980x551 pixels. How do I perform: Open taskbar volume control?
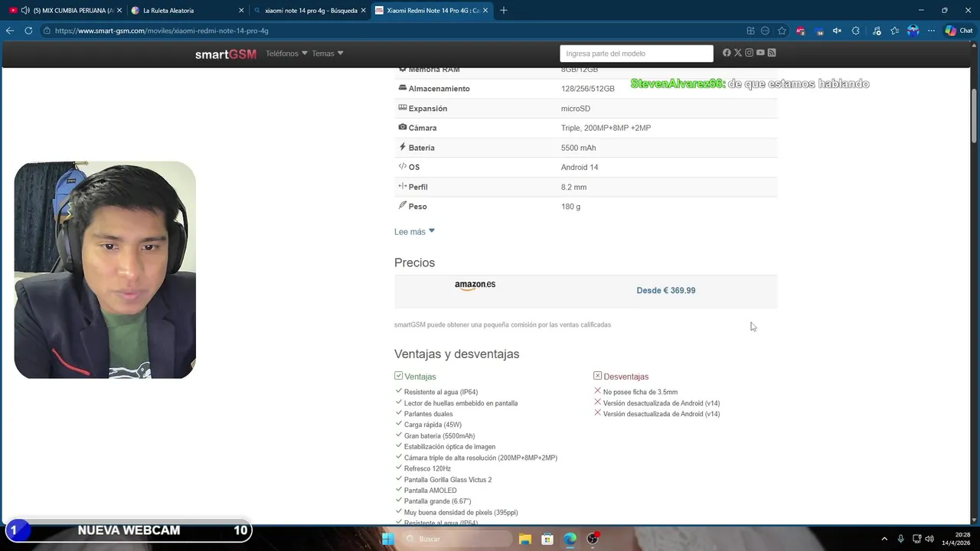click(x=929, y=539)
